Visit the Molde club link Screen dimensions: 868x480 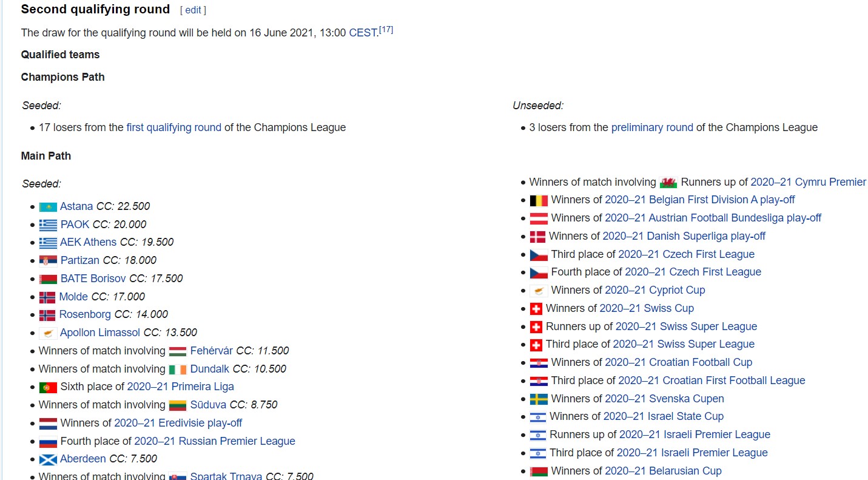click(73, 297)
